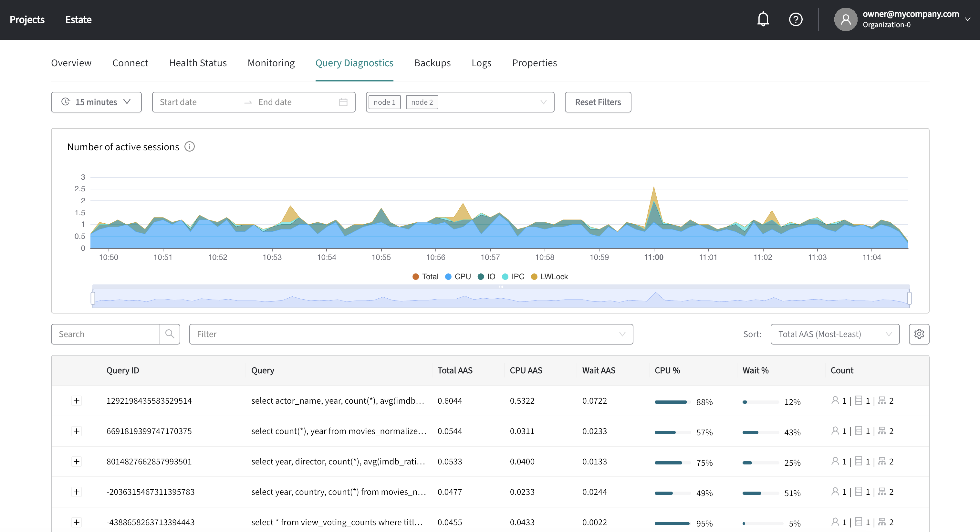Select the Query Diagnostics tab
Viewport: 980px width, 532px height.
(354, 63)
